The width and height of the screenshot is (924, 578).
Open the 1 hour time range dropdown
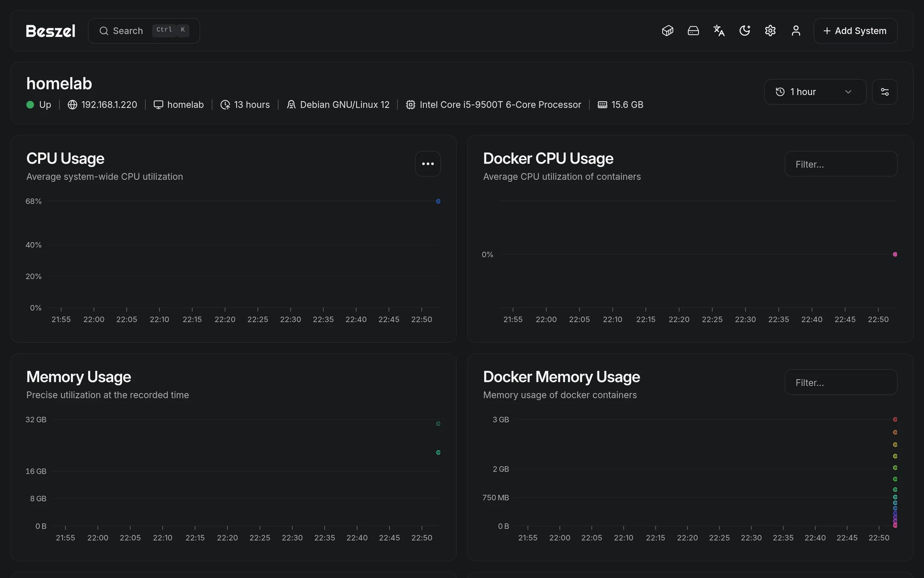point(815,92)
